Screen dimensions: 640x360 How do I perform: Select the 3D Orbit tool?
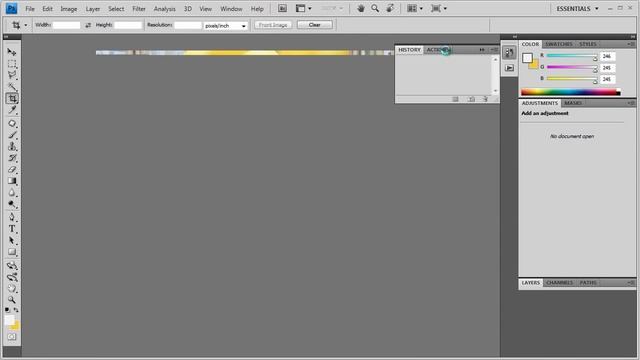pos(12,277)
